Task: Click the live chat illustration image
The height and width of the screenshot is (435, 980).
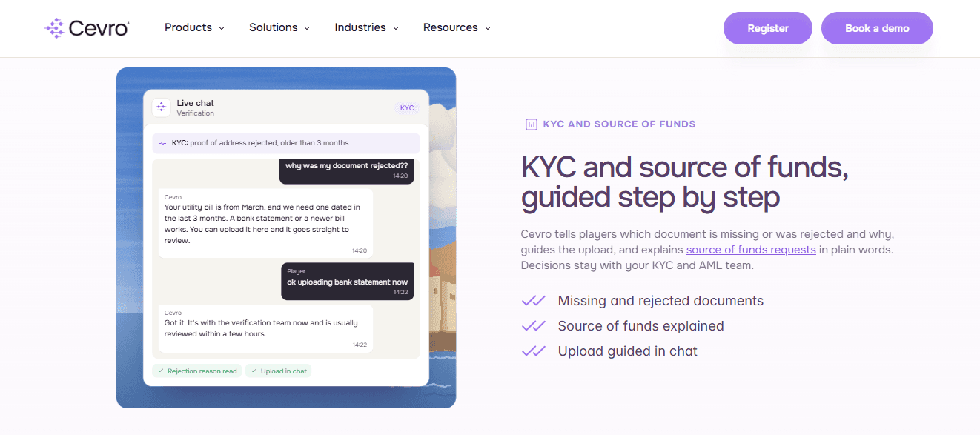Action: point(286,238)
